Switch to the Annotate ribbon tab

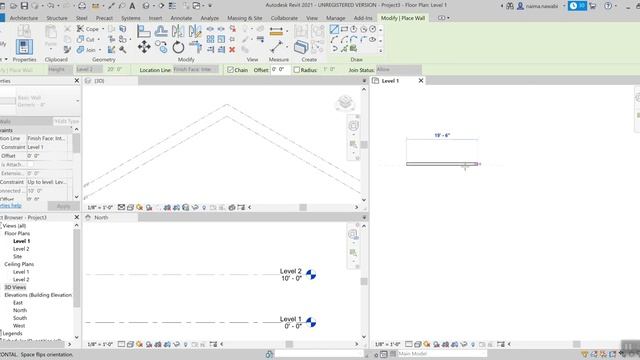[x=181, y=18]
